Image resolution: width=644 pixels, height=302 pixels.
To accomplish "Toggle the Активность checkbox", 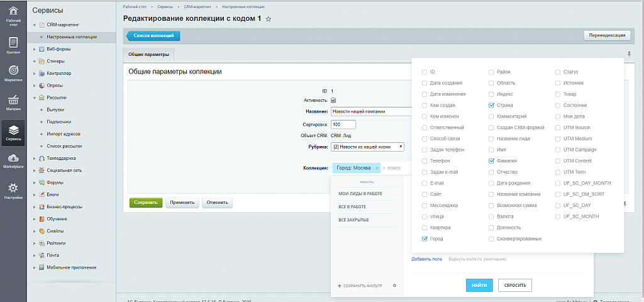I will 333,100.
